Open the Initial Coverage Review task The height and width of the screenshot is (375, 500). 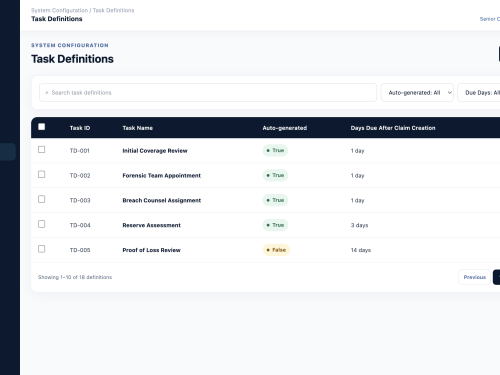pyautogui.click(x=155, y=151)
